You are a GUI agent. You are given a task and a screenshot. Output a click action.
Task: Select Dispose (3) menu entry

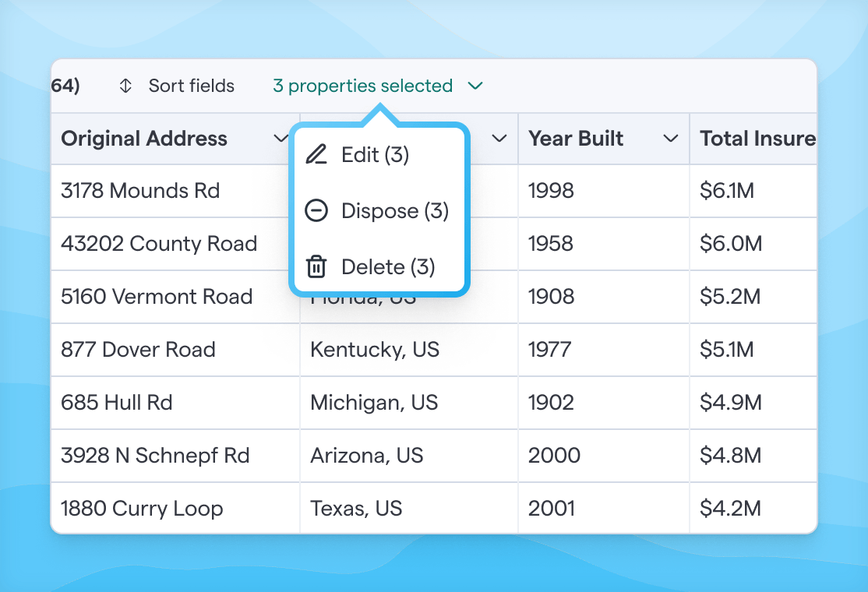394,211
